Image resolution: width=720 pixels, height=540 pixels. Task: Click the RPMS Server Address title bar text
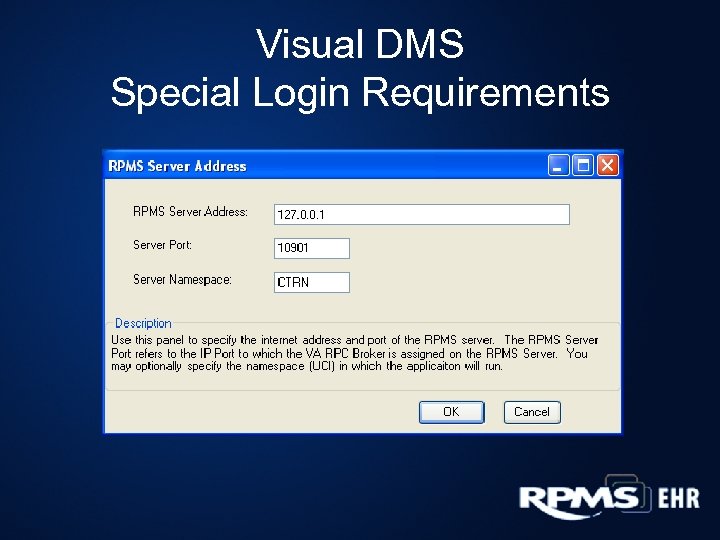point(177,166)
